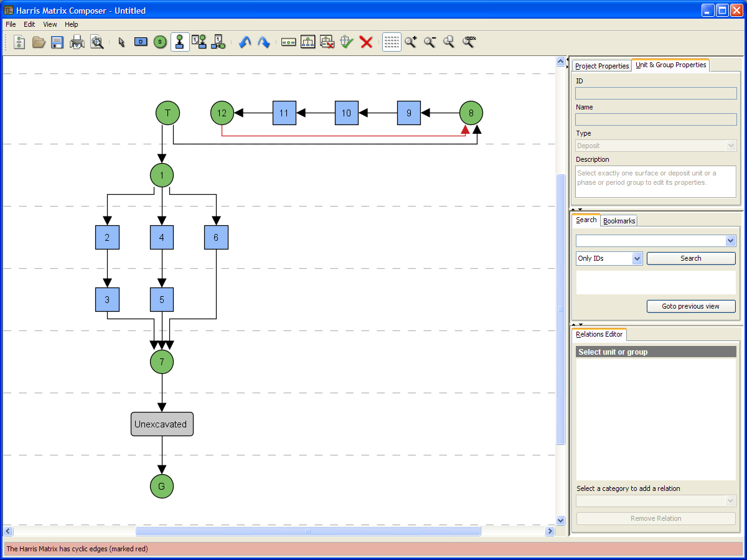Image resolution: width=747 pixels, height=560 pixels.
Task: Select the arrow pointer tool
Action: click(x=121, y=42)
